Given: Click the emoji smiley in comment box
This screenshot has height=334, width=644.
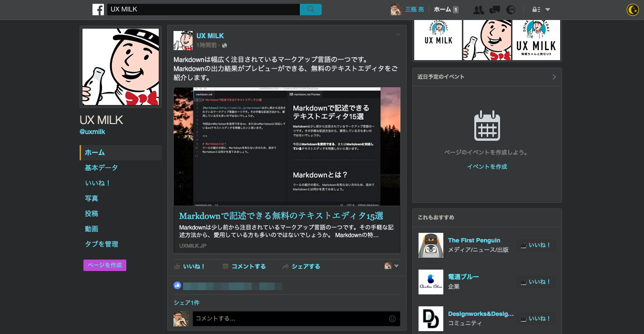Looking at the screenshot, I should click(x=392, y=319).
